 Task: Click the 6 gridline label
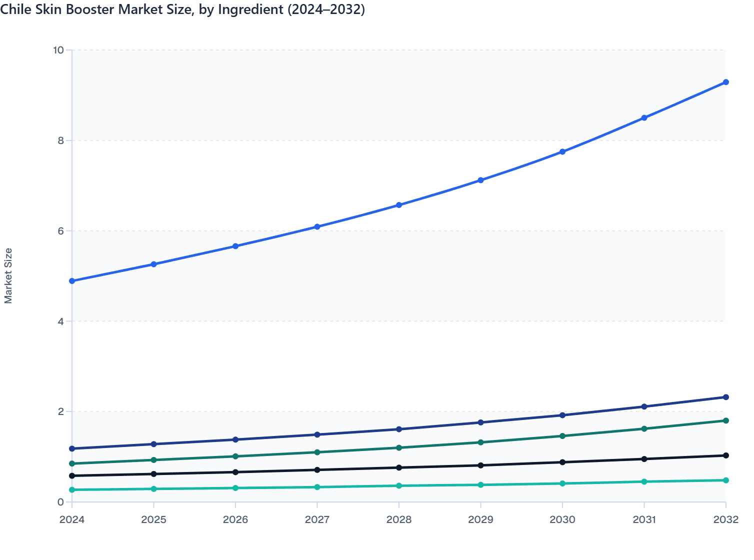[x=60, y=230]
